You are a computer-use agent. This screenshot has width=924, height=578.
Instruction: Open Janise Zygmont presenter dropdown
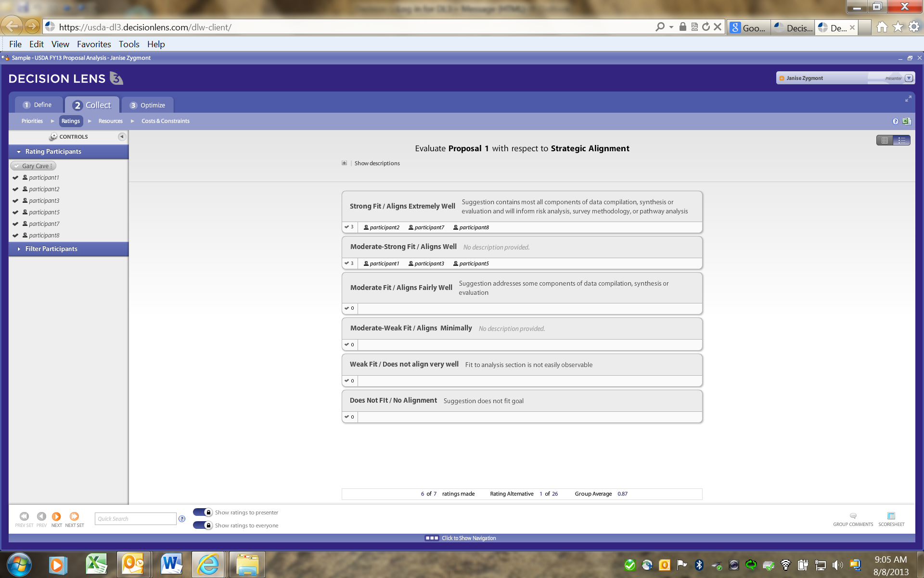909,78
